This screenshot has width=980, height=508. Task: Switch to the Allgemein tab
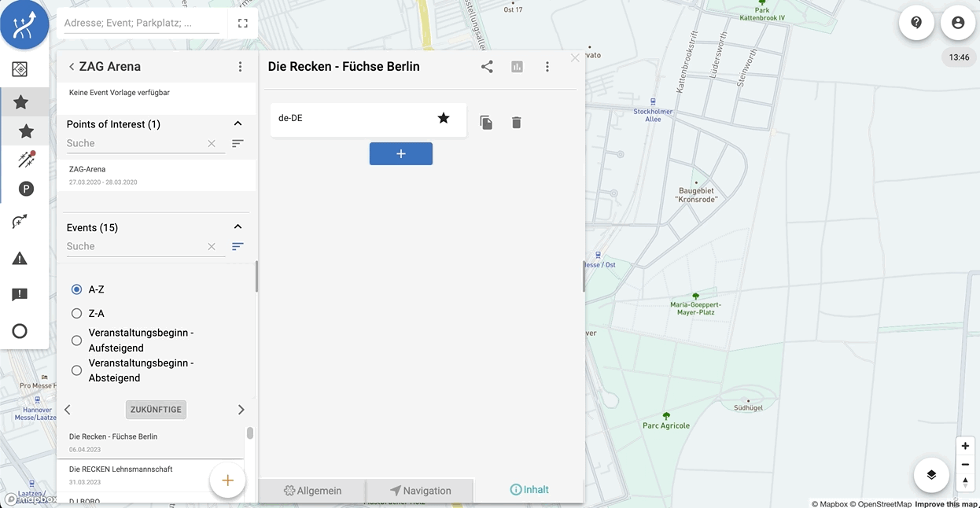coord(312,491)
